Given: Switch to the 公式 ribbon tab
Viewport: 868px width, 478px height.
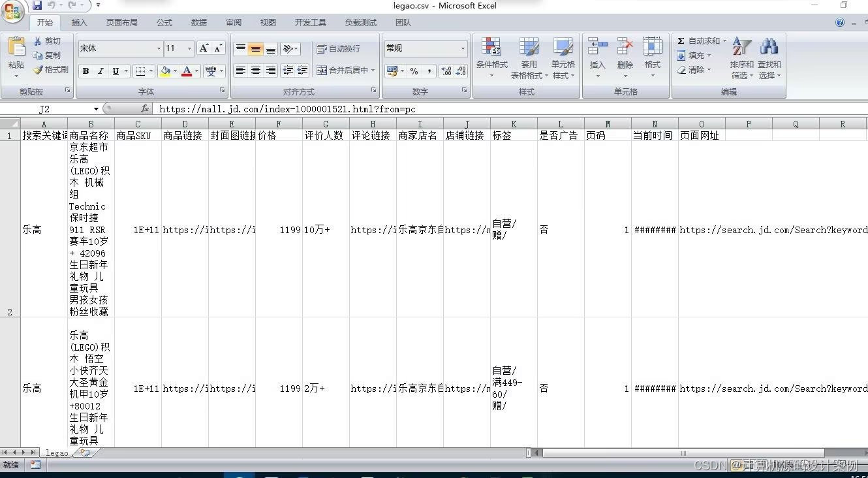Looking at the screenshot, I should click(x=164, y=23).
